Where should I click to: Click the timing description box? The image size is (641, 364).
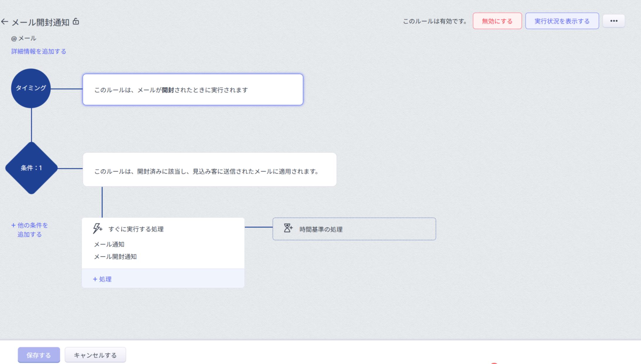[193, 90]
